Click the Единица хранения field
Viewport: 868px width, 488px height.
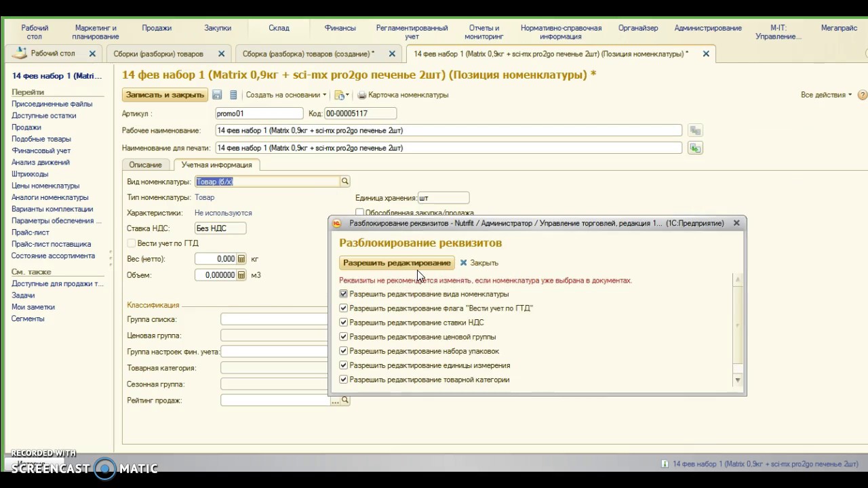pyautogui.click(x=443, y=198)
